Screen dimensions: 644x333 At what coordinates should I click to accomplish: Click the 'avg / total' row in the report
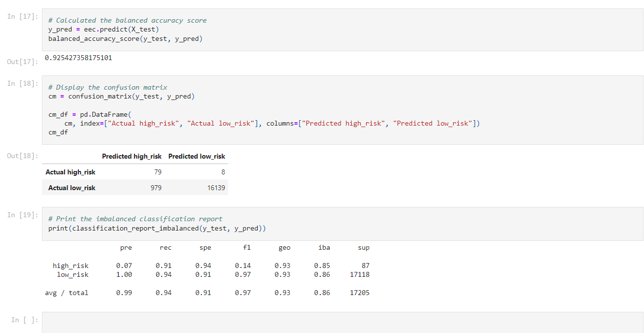pyautogui.click(x=66, y=292)
